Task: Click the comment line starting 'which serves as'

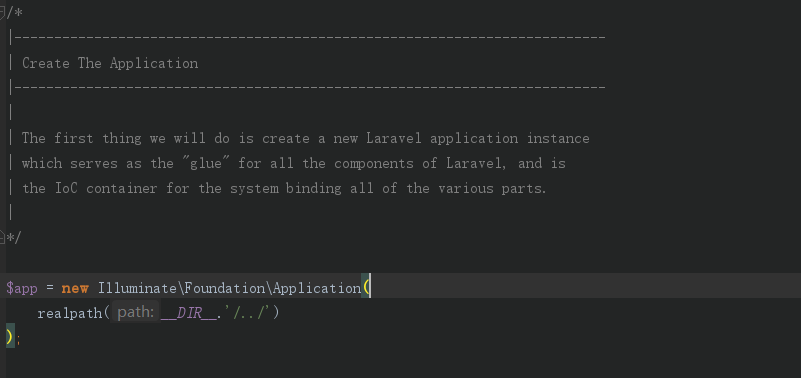Action: [294, 163]
